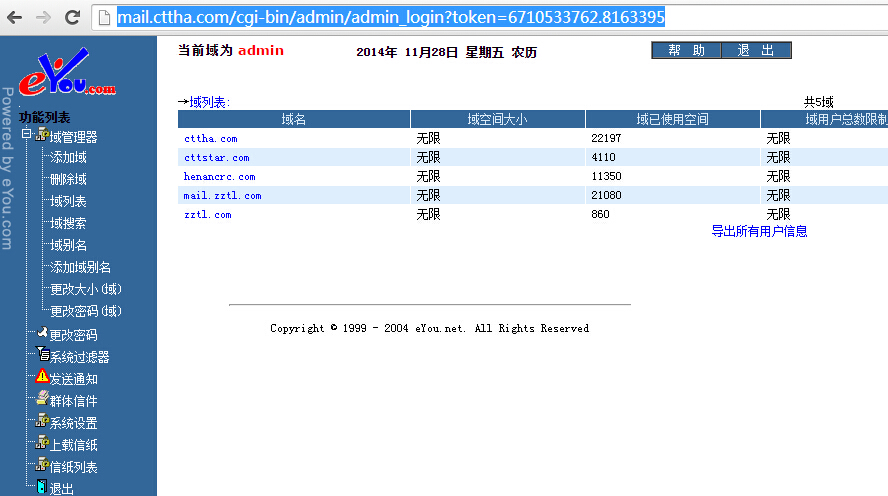The height and width of the screenshot is (496, 888).
Task: Click the 共5域 count text
Action: (819, 102)
